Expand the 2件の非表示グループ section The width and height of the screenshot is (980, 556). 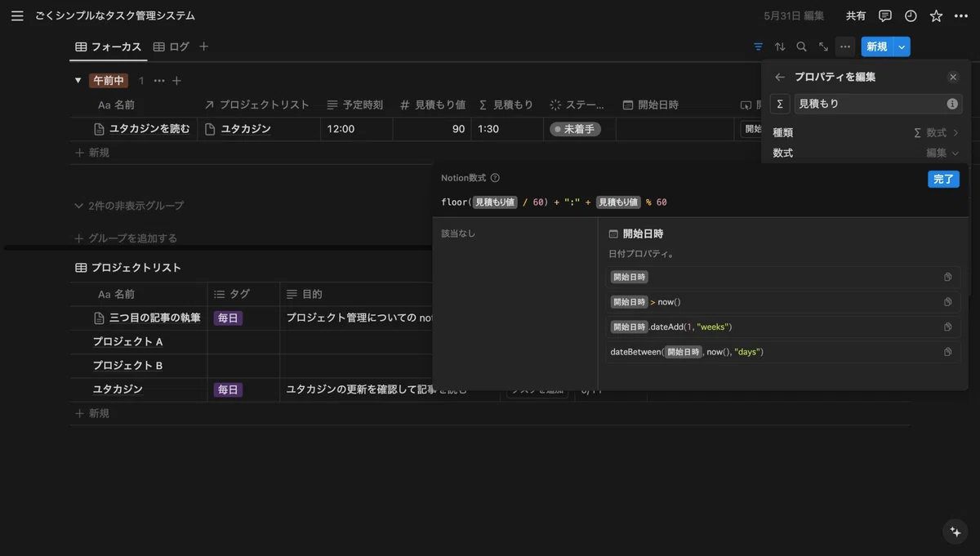[x=129, y=206]
